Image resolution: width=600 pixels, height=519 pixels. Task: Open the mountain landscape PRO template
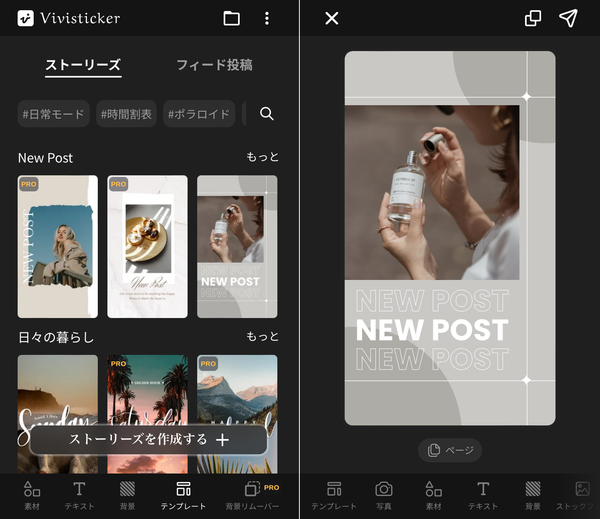point(237,388)
